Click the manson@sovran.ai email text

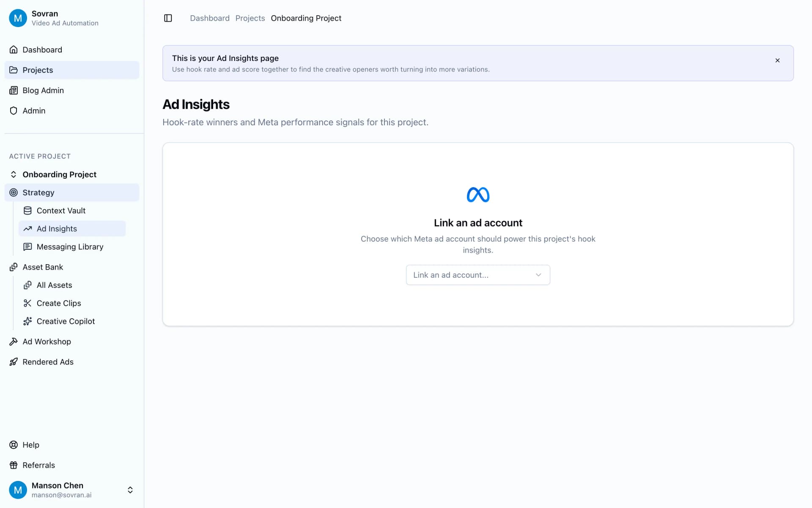[x=61, y=495]
